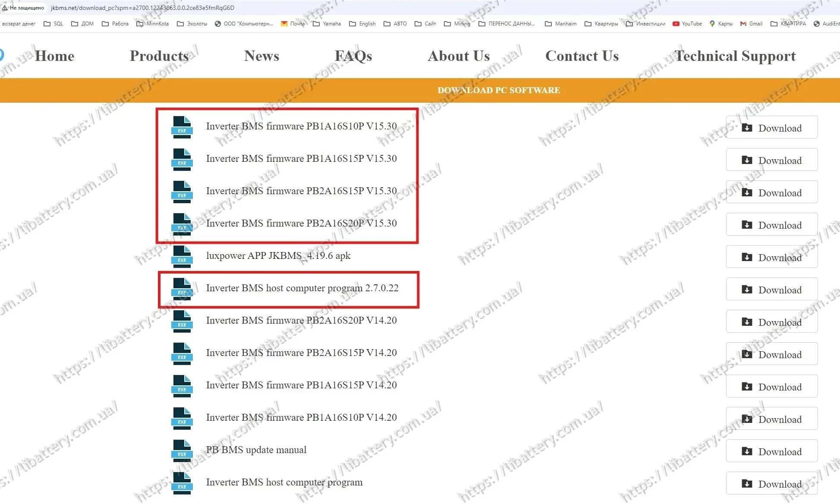Open the Gmail bookmark
This screenshot has width=840, height=504.
752,24
